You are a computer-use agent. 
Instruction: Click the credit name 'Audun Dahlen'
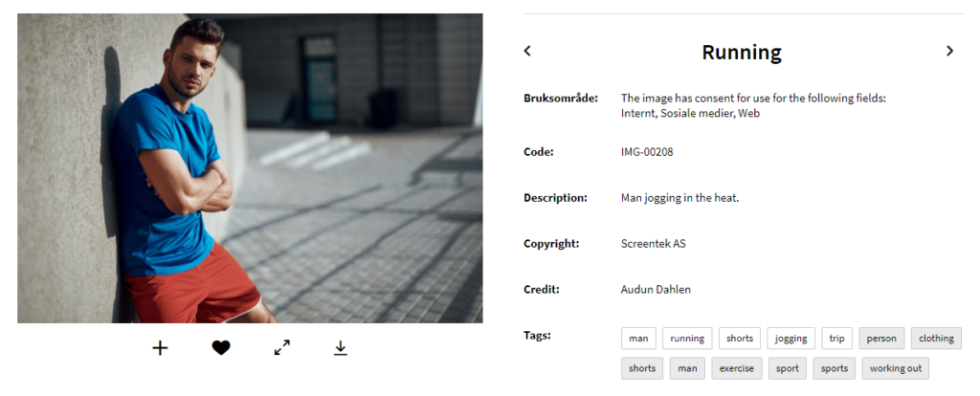[x=656, y=290]
